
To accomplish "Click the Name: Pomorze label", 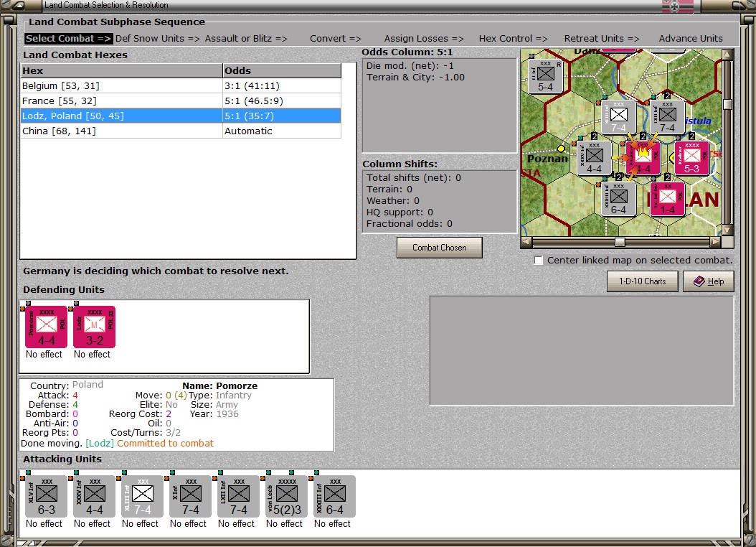I will 220,386.
